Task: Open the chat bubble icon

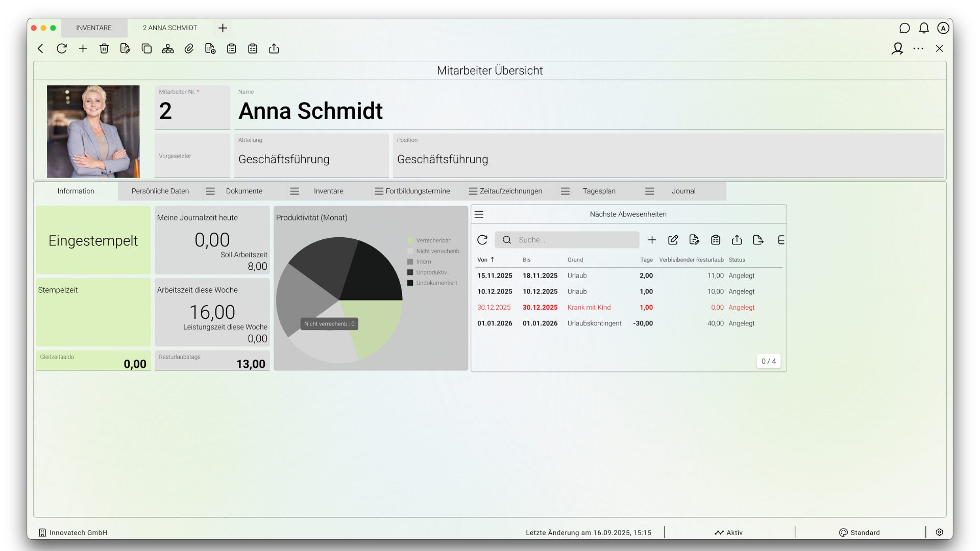Action: pos(904,28)
